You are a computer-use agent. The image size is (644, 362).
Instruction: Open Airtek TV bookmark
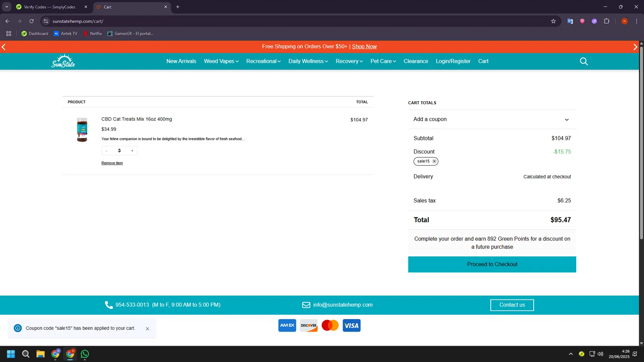65,33
